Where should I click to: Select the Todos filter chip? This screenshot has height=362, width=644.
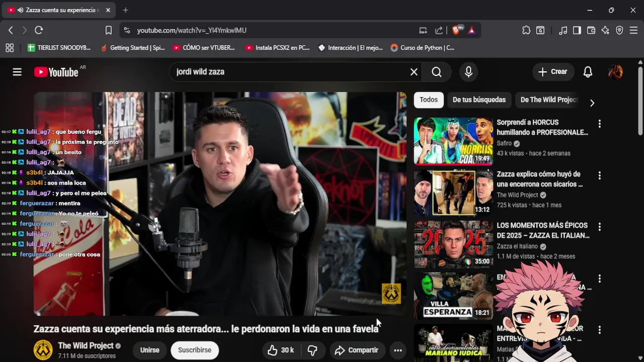[429, 100]
